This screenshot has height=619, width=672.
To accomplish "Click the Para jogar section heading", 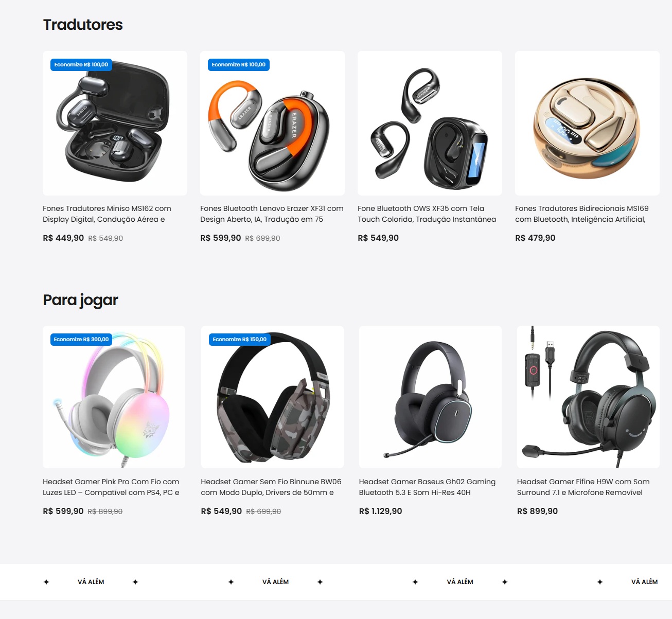I will [81, 300].
